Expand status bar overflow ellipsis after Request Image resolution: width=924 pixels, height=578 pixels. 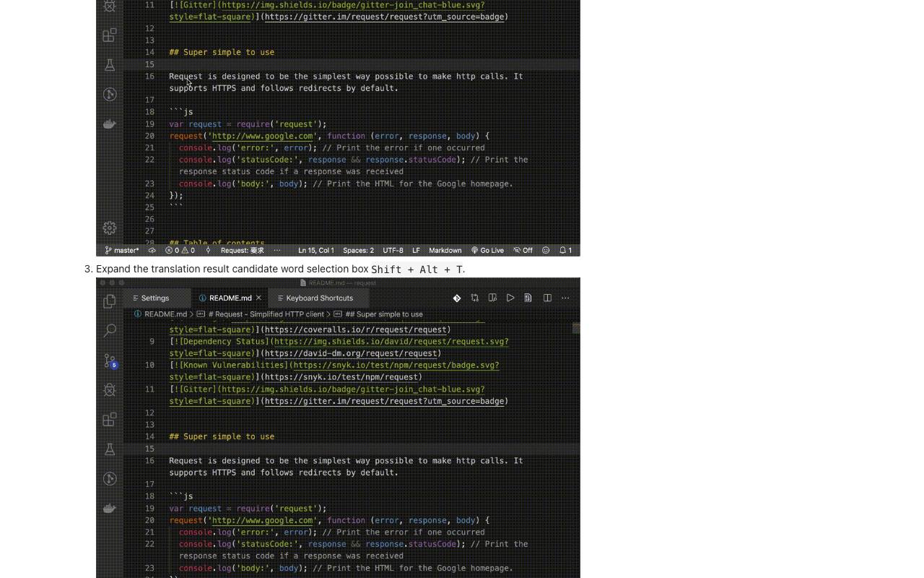277,251
